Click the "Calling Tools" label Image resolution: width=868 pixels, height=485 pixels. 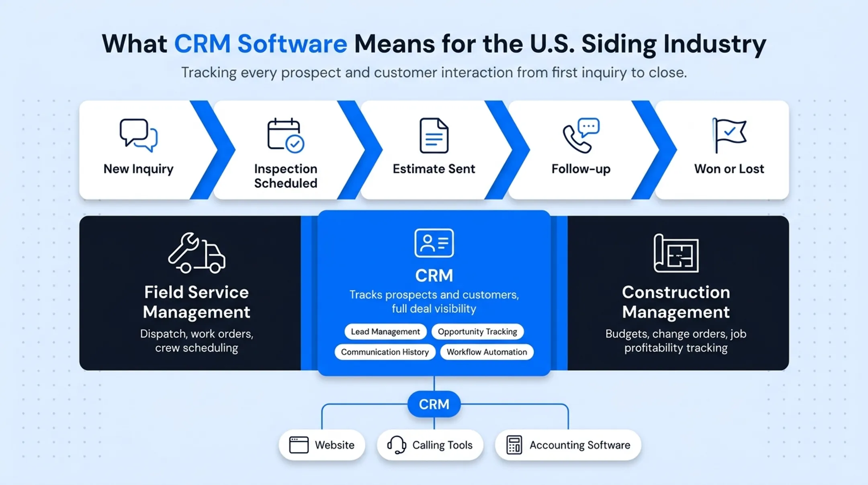point(442,445)
